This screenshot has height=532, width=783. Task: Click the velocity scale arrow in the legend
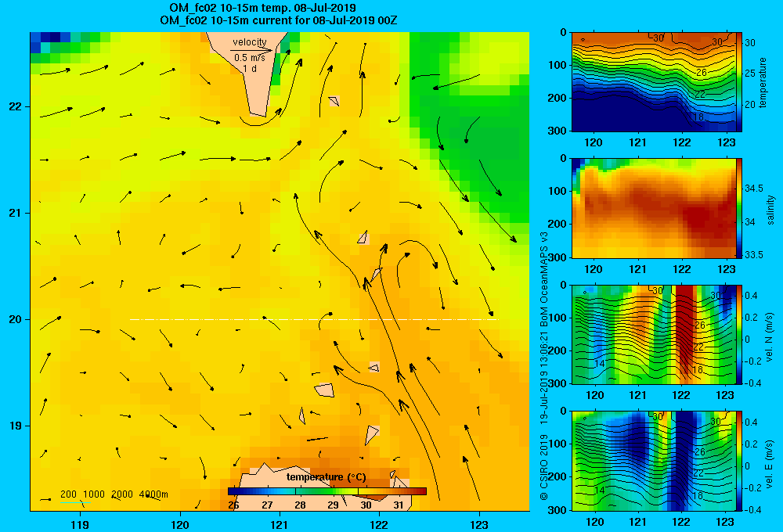(251, 50)
